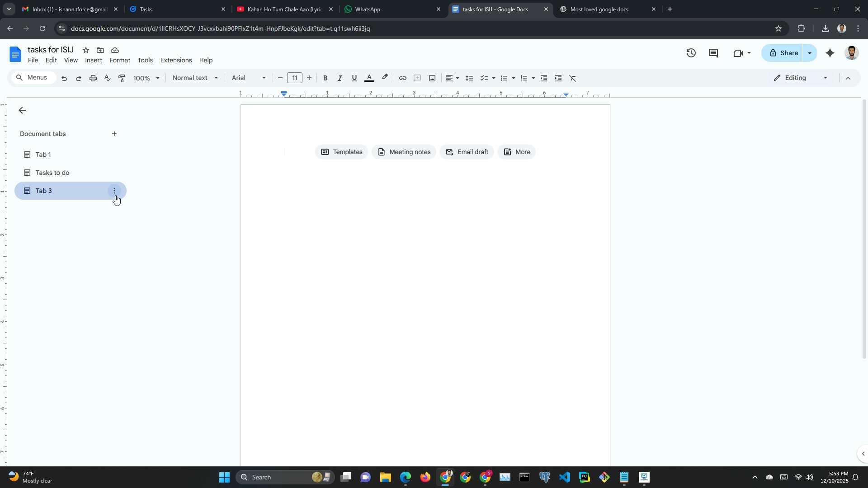Click the clear formatting icon
Viewport: 868px width, 488px height.
(573, 78)
